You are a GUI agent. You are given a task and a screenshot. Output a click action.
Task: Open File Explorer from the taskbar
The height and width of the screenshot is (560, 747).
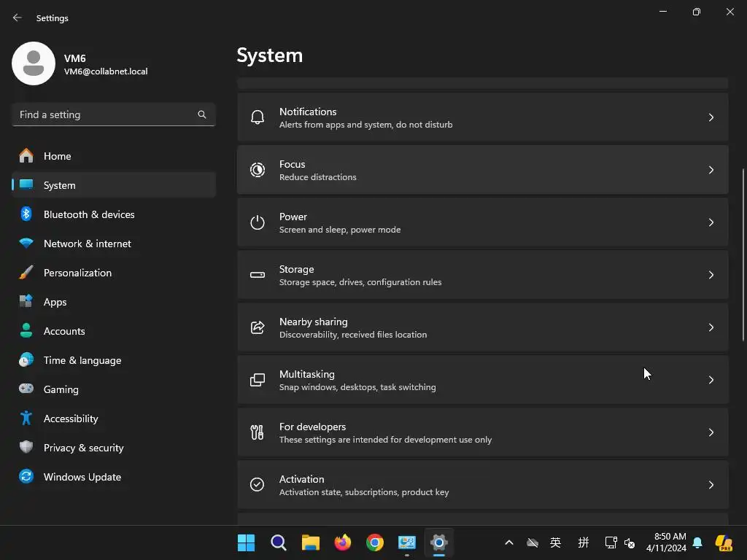pyautogui.click(x=311, y=542)
